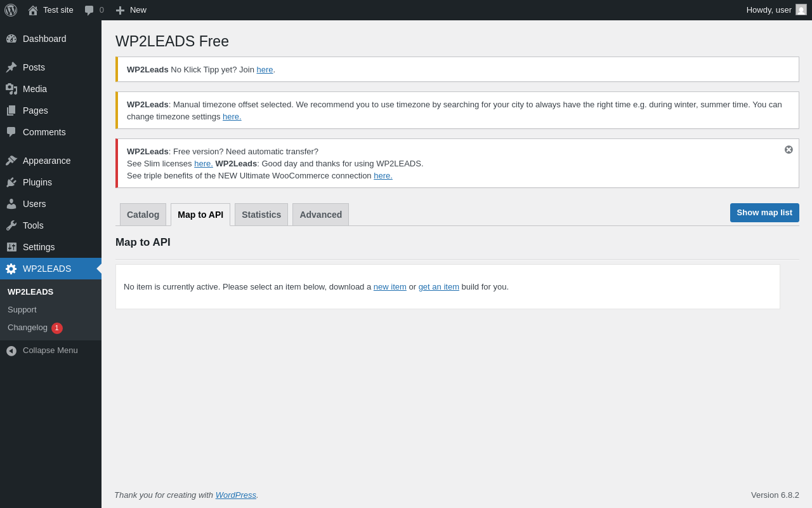Open the WordPress logo menu

11,10
